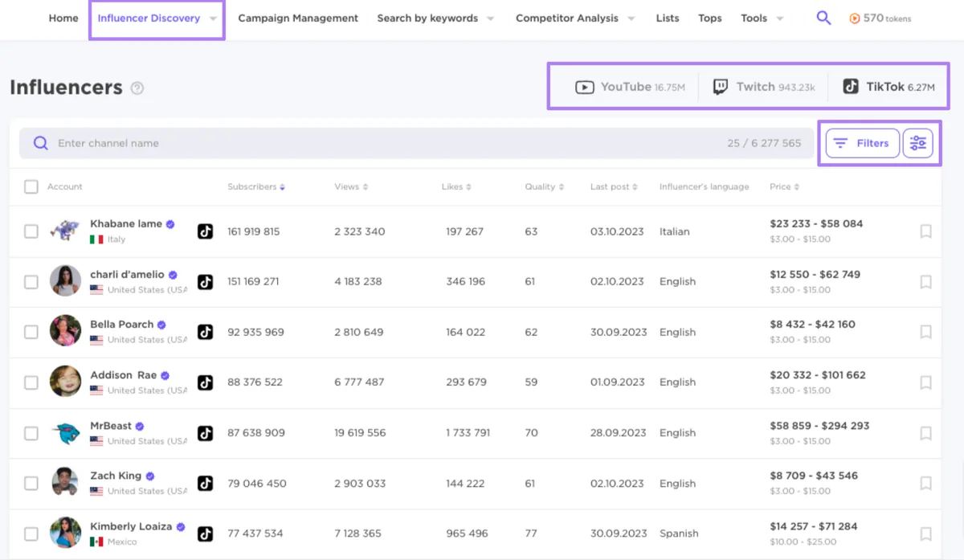Select the MrBeast row checkbox
Viewport: 964px width, 560px height.
pyautogui.click(x=31, y=433)
